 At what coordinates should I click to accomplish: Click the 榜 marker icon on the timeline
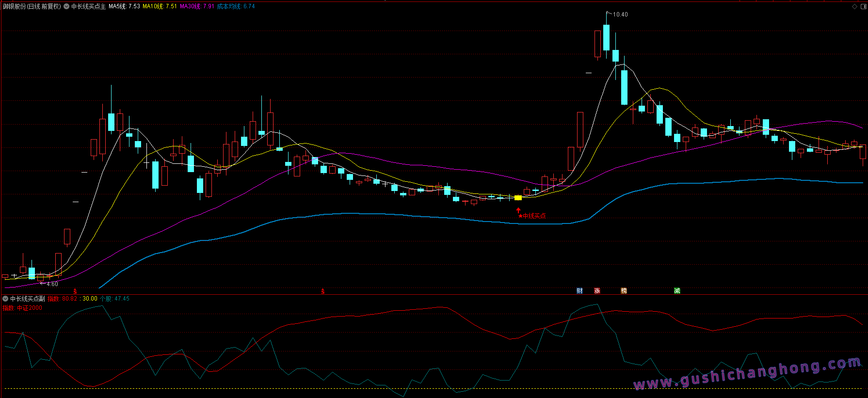click(624, 290)
